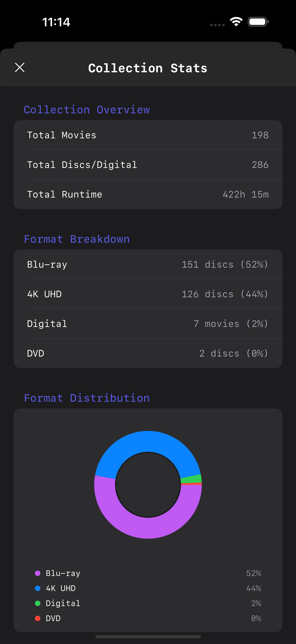This screenshot has width=296, height=644.
Task: Tap the Collection Overview section header
Action: coord(87,110)
